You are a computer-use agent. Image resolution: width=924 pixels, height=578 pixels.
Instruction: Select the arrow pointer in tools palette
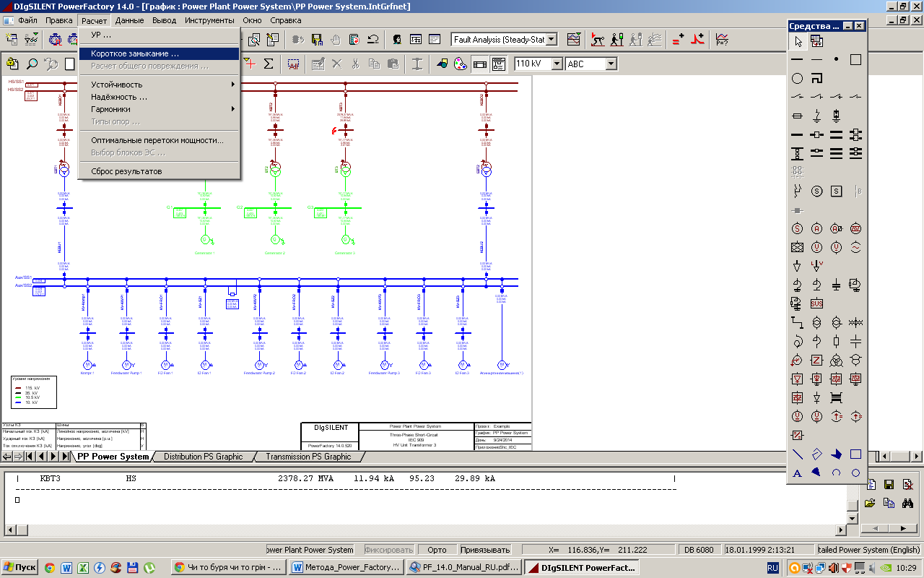tap(798, 41)
